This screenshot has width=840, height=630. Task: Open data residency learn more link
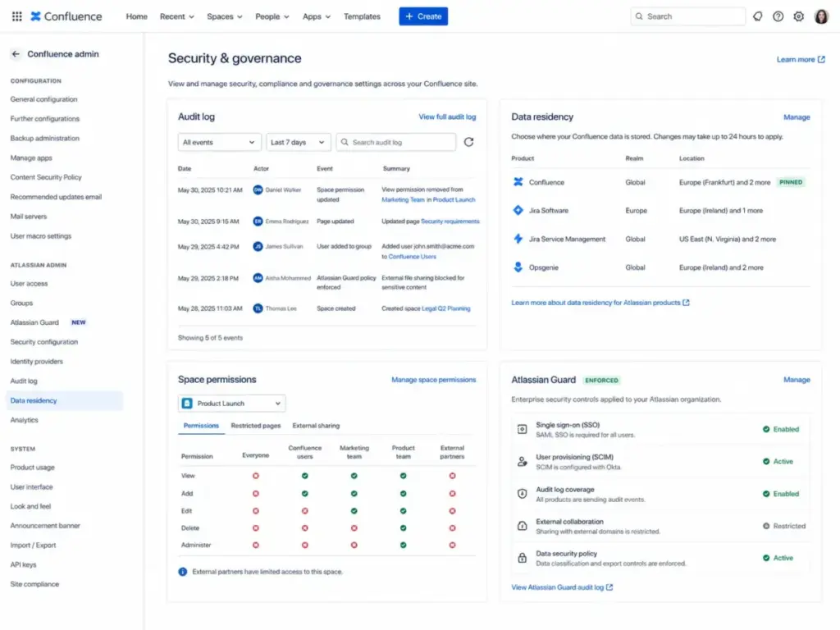click(x=600, y=303)
